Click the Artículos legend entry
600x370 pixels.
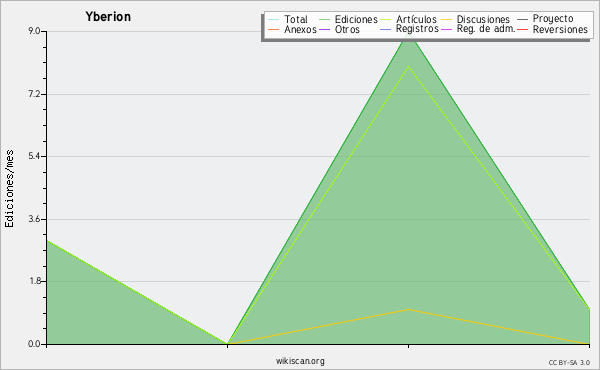(x=416, y=20)
